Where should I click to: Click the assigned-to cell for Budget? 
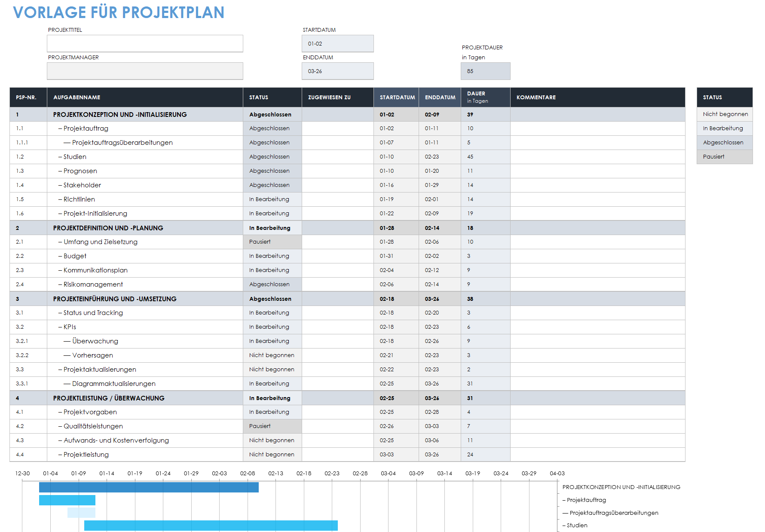338,256
